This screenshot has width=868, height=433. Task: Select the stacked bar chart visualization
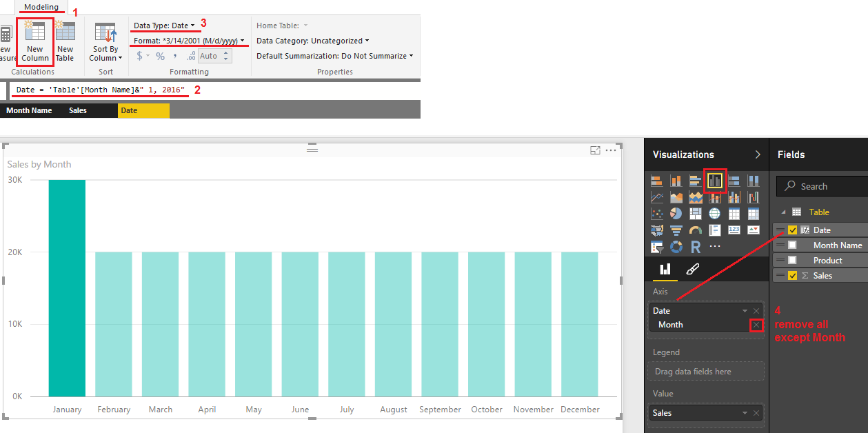[657, 181]
